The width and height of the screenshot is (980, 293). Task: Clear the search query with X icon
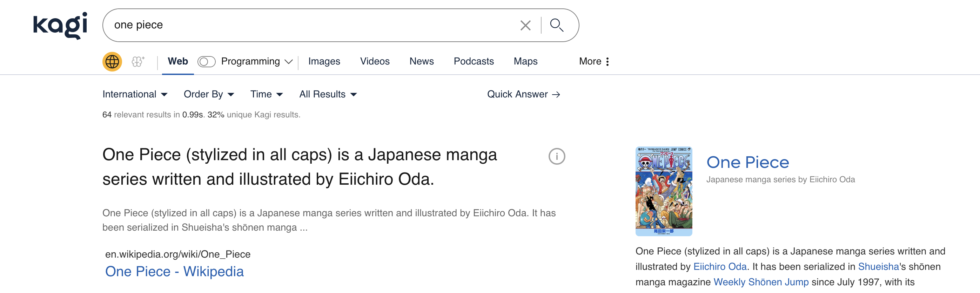[x=525, y=26]
